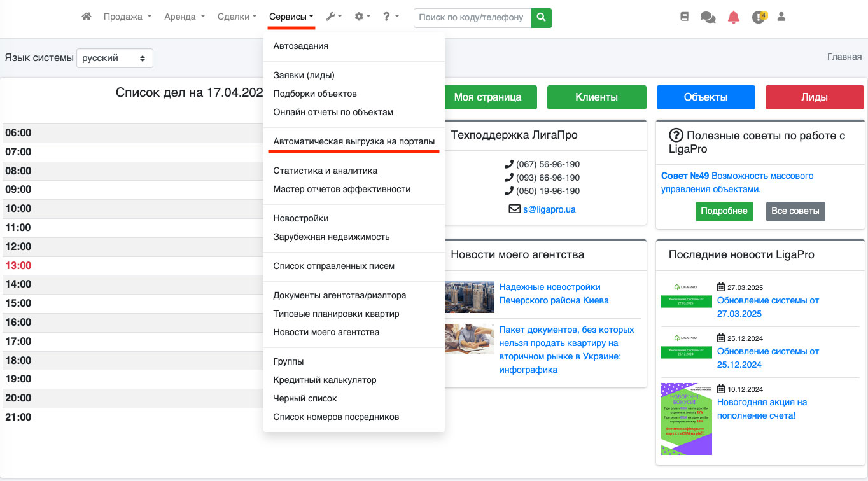
Task: Click the question mark in Полезные советы header
Action: [676, 136]
